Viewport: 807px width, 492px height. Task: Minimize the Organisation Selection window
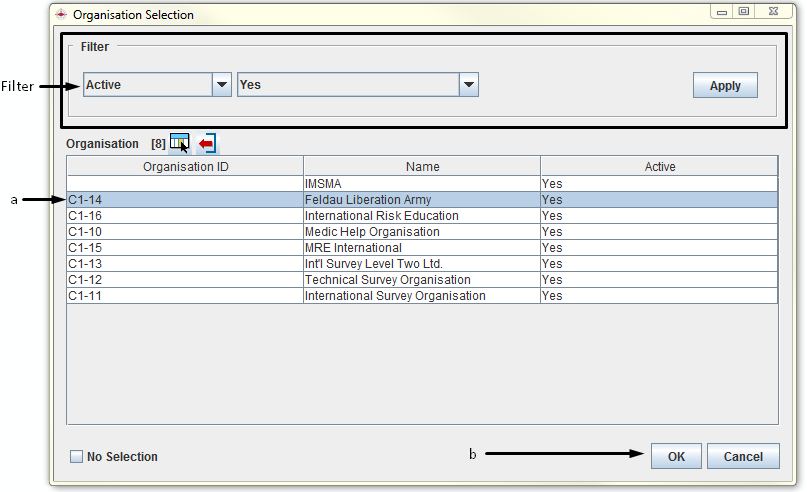(722, 13)
